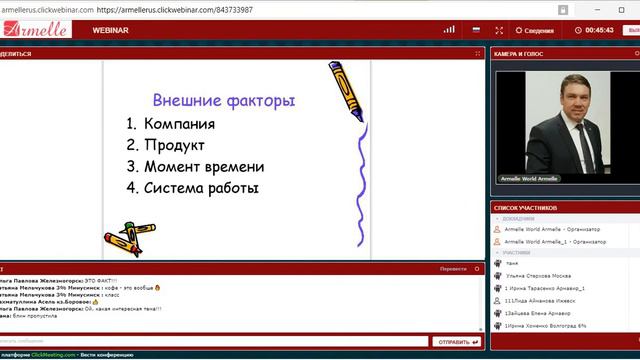Image resolution: width=640 pixels, height=360 pixels.
Task: Click the thumbs-up emoji chat message
Action: coord(95,302)
